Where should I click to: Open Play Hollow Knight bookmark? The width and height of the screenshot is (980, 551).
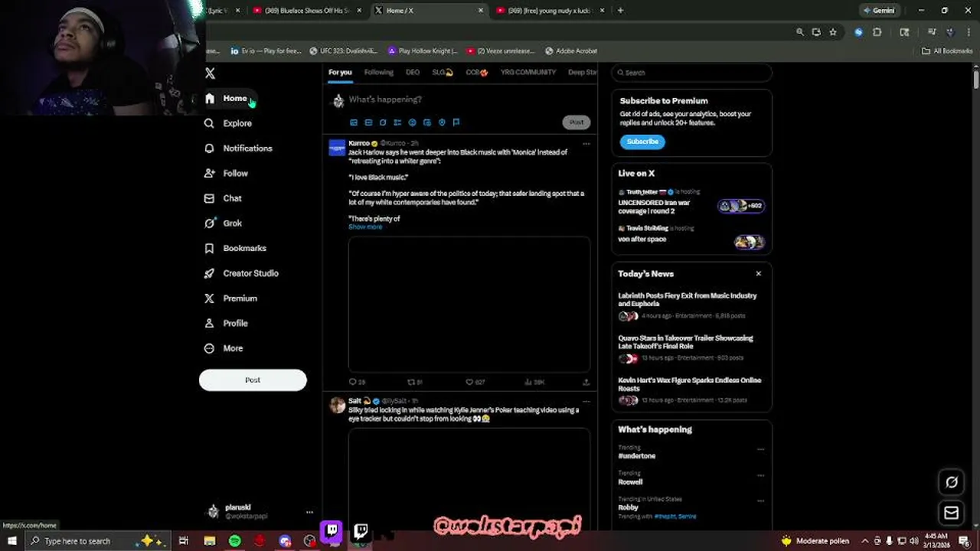423,51
